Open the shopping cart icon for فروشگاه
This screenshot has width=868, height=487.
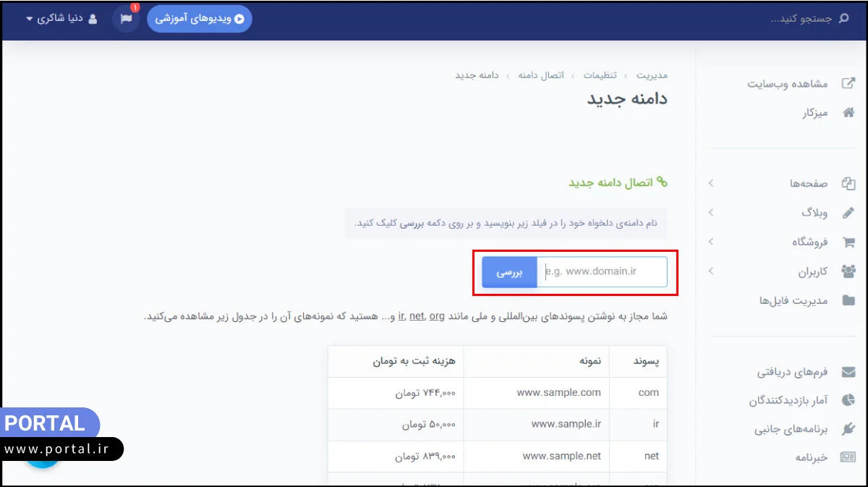click(848, 242)
